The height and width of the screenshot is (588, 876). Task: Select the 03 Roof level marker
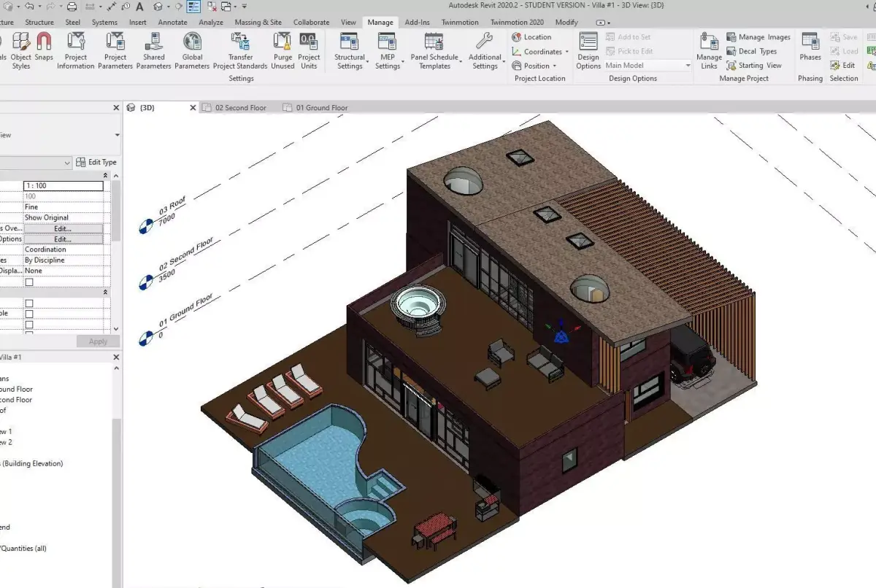tap(145, 228)
